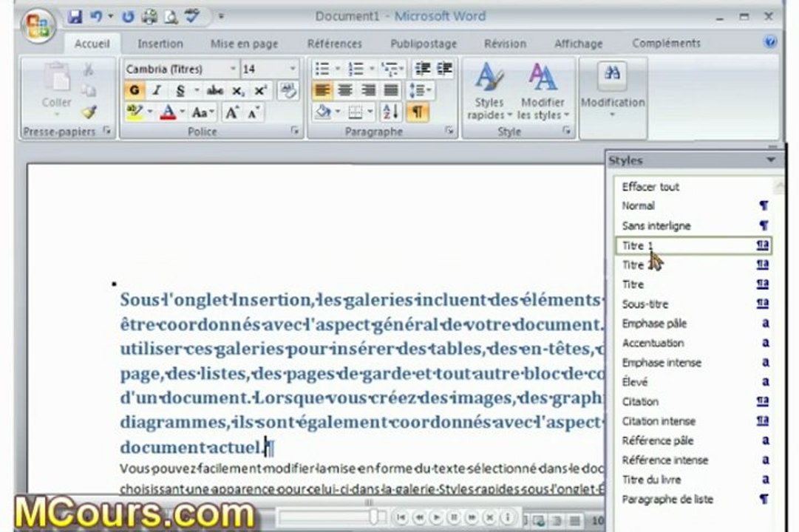Switch to the Révision tab
Image resolution: width=799 pixels, height=532 pixels.
(505, 44)
